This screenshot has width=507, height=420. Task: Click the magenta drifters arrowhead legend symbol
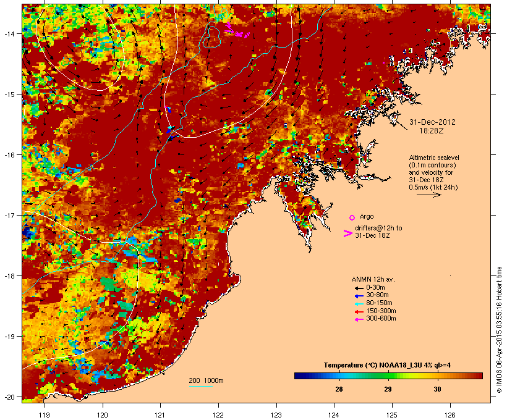tap(347, 233)
